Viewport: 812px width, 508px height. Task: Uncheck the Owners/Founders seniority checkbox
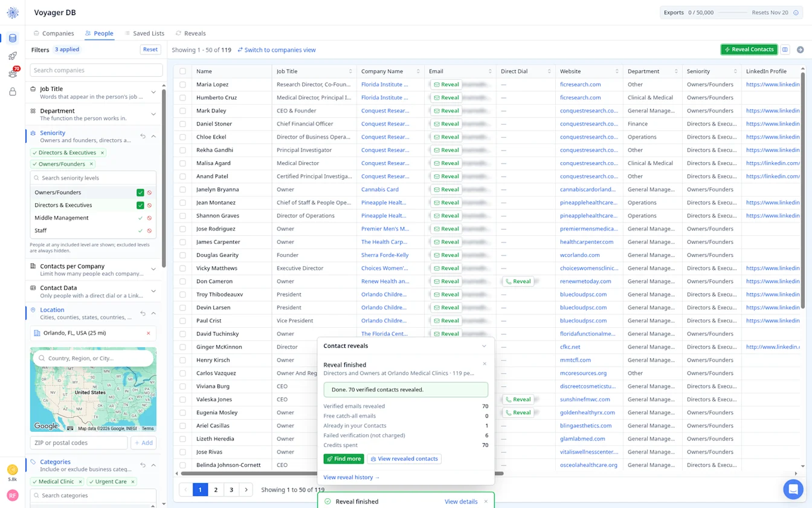coord(140,193)
